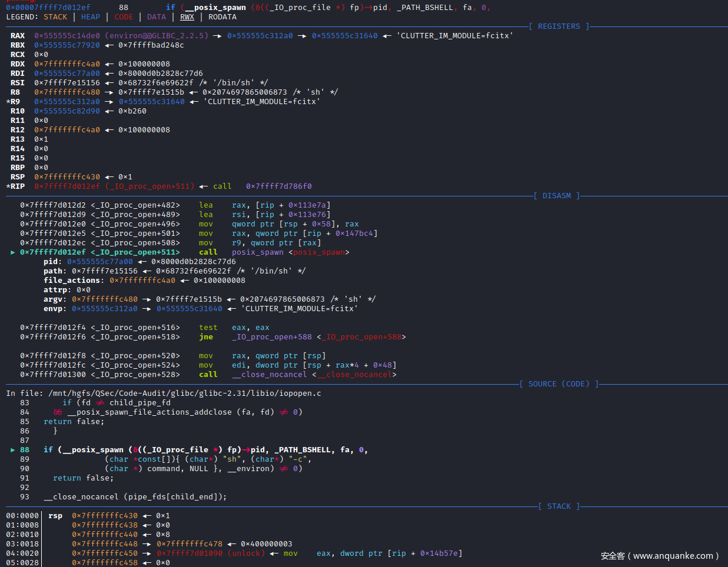The height and width of the screenshot is (567, 728).
Task: Click the environ@@GLIBC_2.2.5 symbol in RAX row
Action: coord(157,36)
